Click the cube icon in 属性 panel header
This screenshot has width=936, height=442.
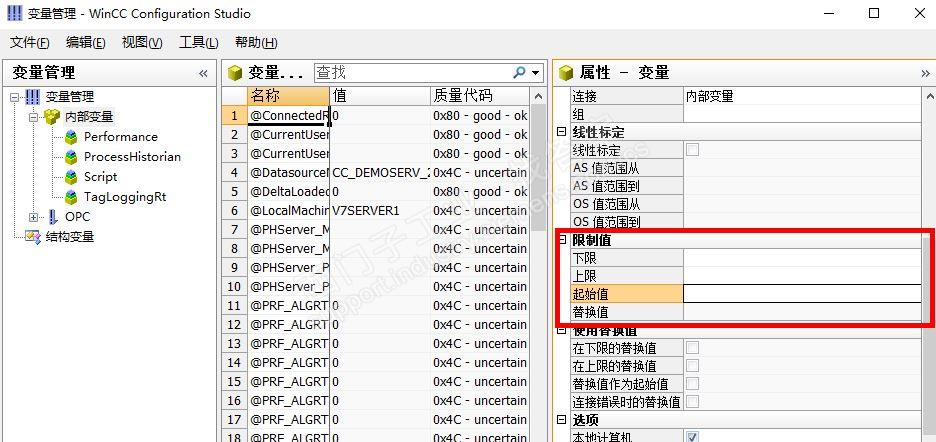[x=565, y=73]
